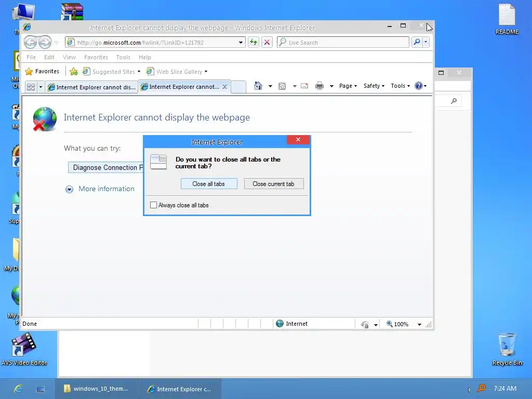Image resolution: width=532 pixels, height=399 pixels.
Task: Click the IE logo in title bar
Action: 27,27
